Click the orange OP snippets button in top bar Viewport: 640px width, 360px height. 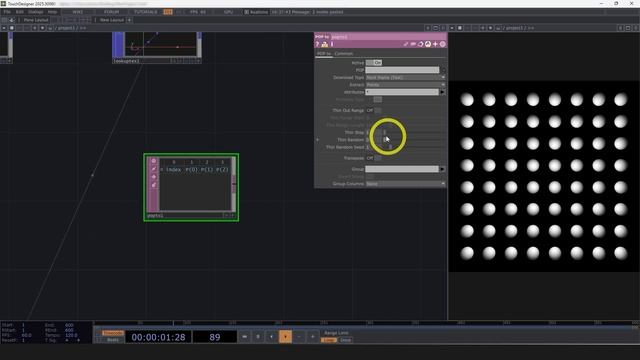[x=168, y=12]
